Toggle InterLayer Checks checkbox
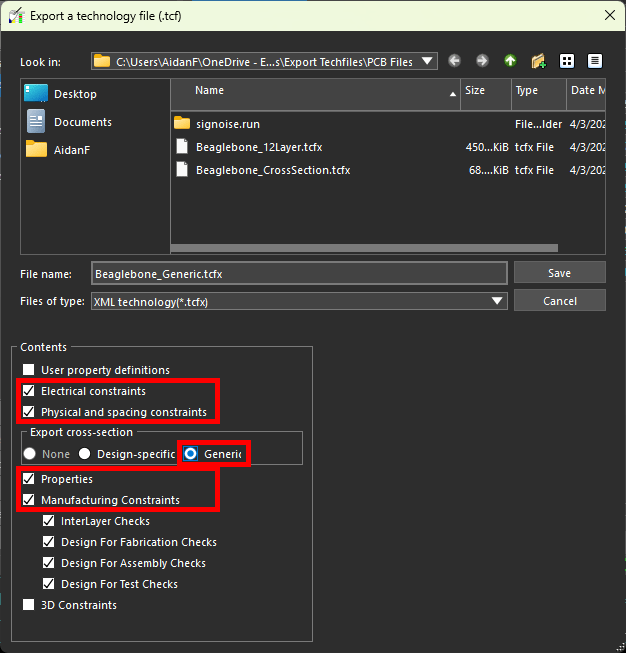This screenshot has height=653, width=626. pyautogui.click(x=49, y=521)
